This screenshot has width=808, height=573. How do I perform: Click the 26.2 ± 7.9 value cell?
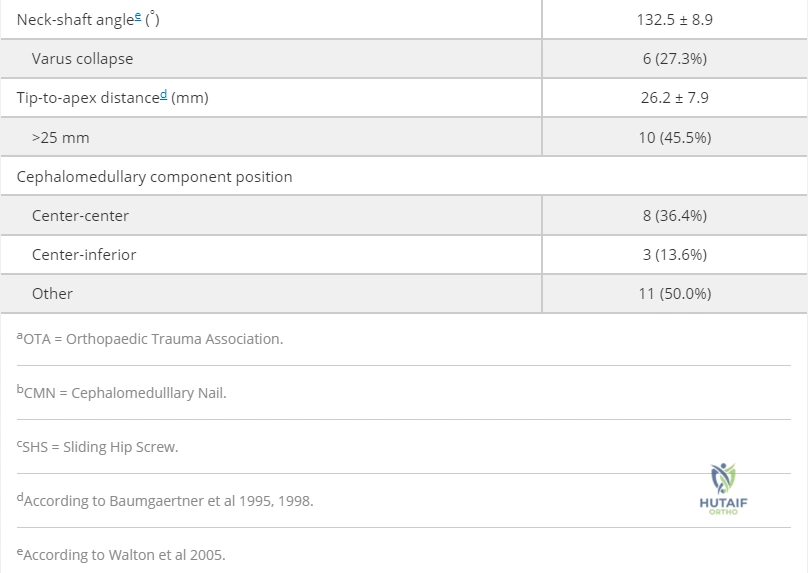pos(675,98)
